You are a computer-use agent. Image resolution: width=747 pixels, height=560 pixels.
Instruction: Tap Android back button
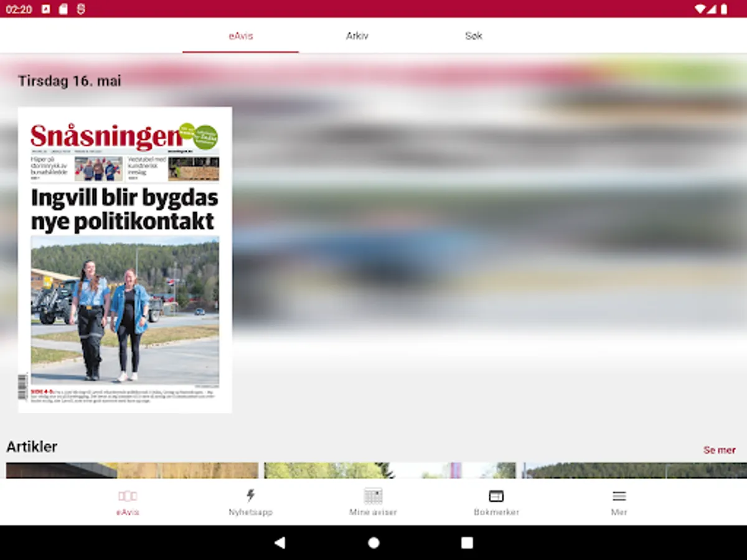pyautogui.click(x=280, y=543)
